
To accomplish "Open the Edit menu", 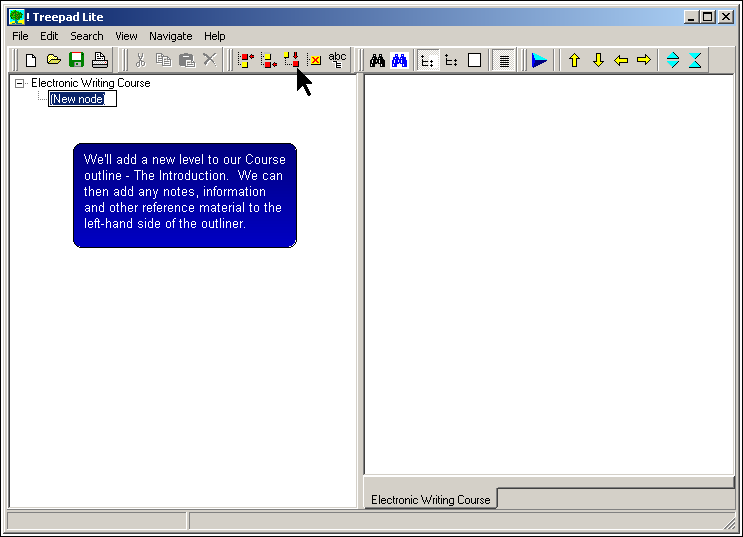I will [49, 36].
